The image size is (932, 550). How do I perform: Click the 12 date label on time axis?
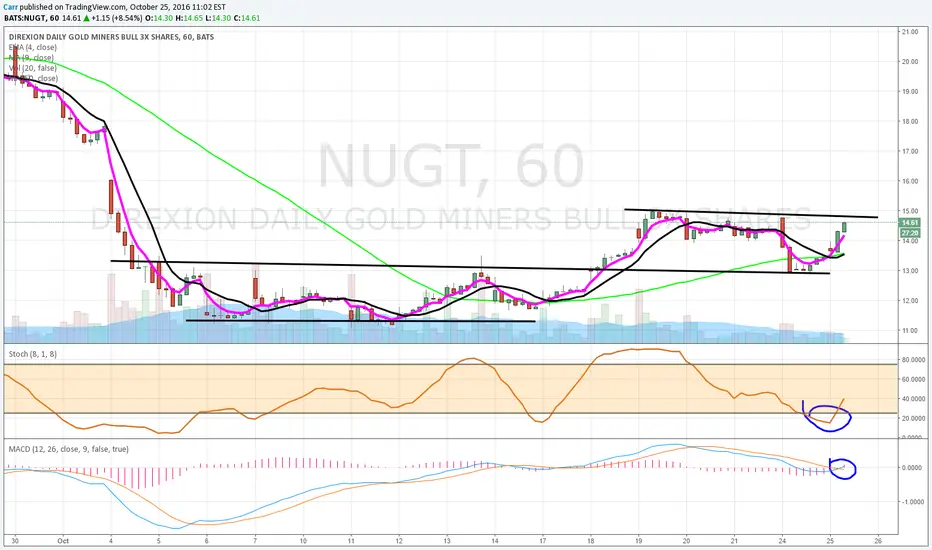coord(399,541)
